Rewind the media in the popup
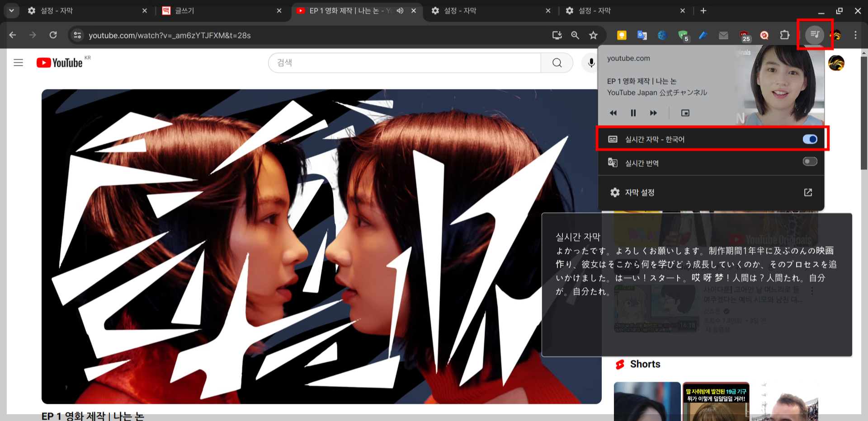 (x=613, y=113)
